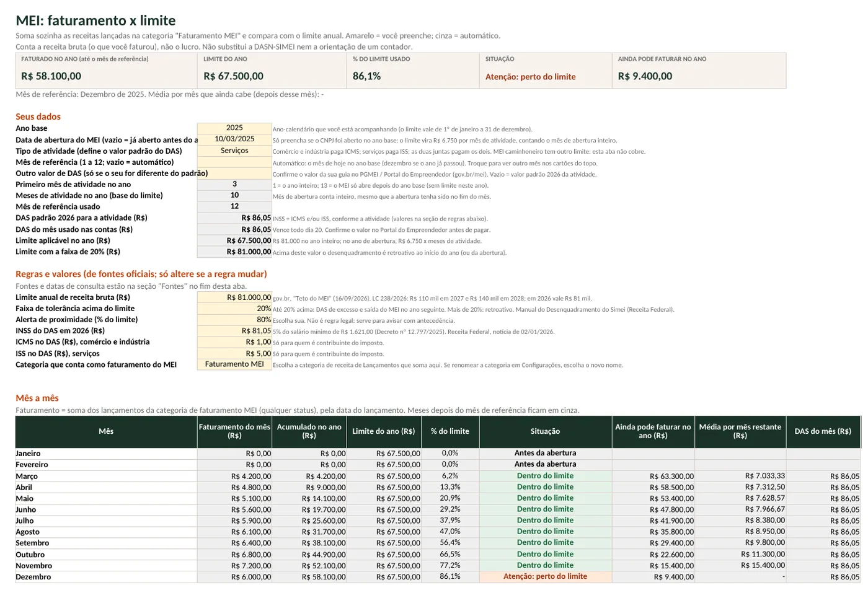Select the Limite com a faixa de 20% value

pos(234,252)
